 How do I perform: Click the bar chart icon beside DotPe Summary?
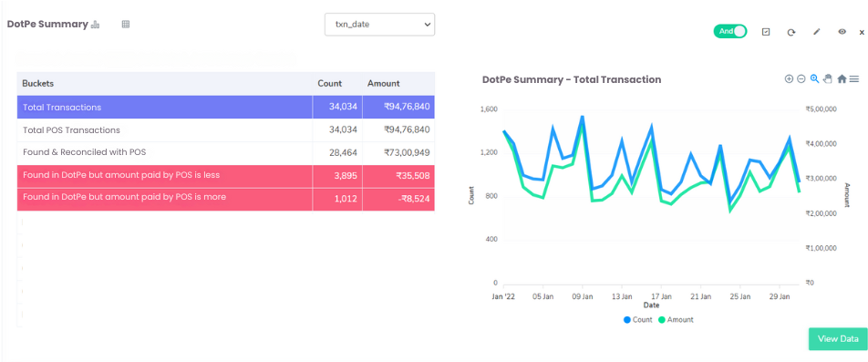95,25
